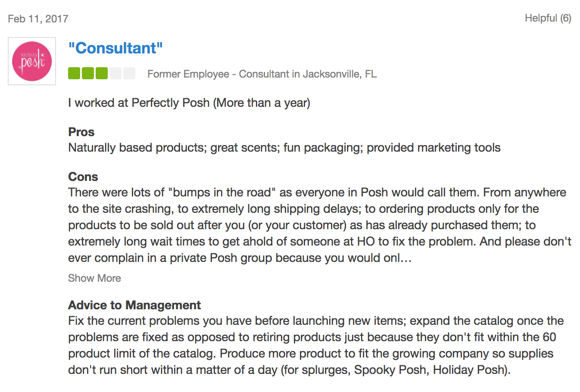580x392 pixels.
Task: Click the Former Employee job description text
Action: pos(262,74)
